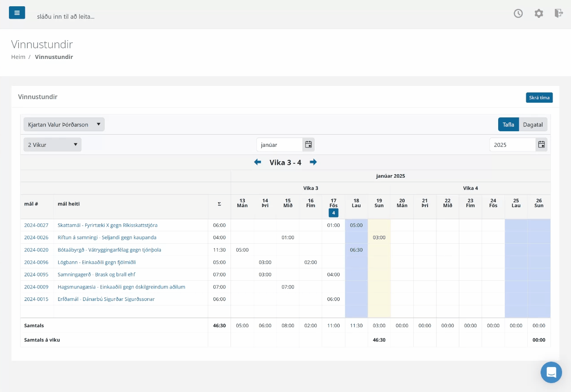This screenshot has width=571, height=392.
Task: Select the 05:00 cell on Saturday 18
Action: click(x=357, y=225)
